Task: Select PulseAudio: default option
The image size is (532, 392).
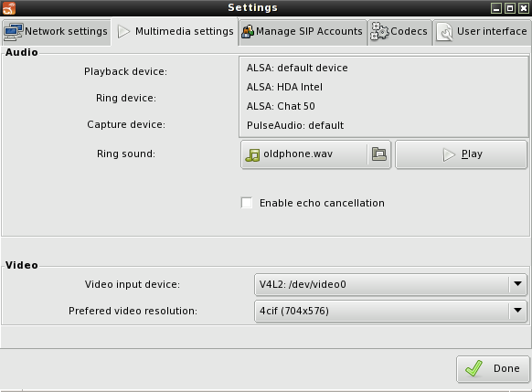Action: click(383, 125)
